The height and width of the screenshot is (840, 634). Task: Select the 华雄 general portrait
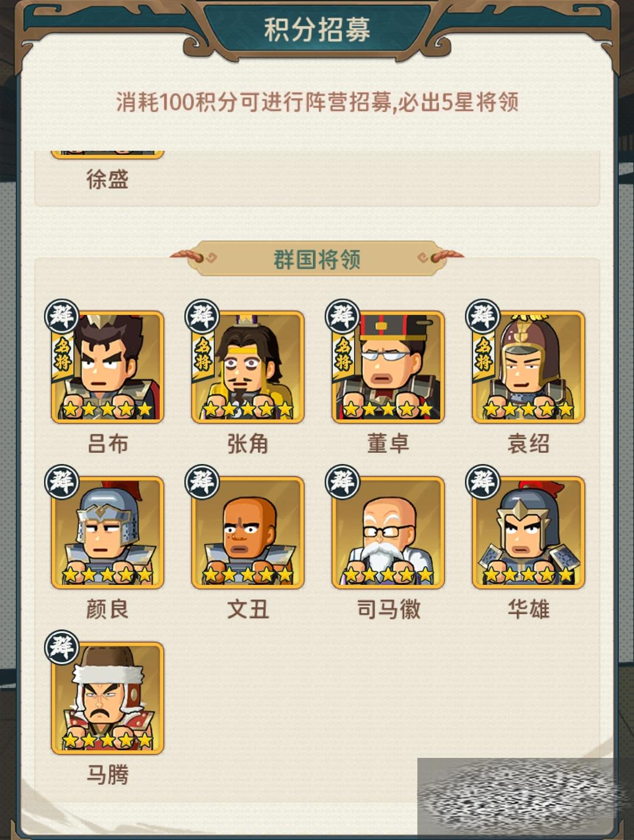click(x=528, y=533)
